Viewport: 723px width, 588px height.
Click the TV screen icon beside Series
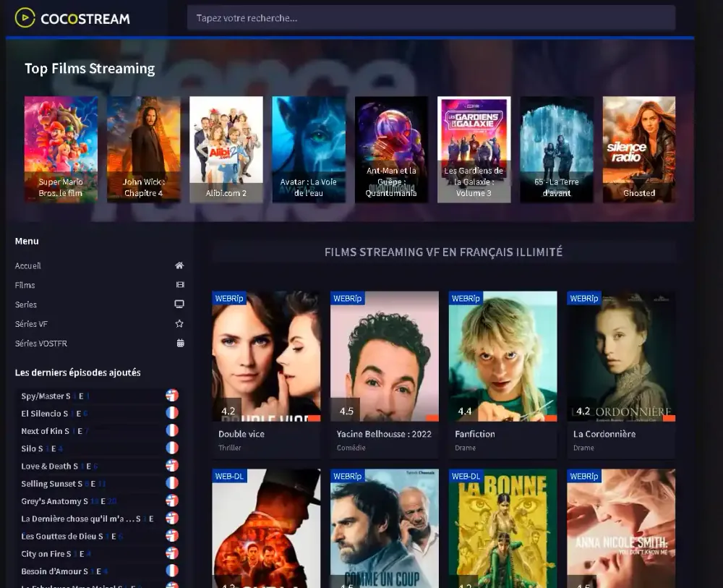pyautogui.click(x=179, y=304)
